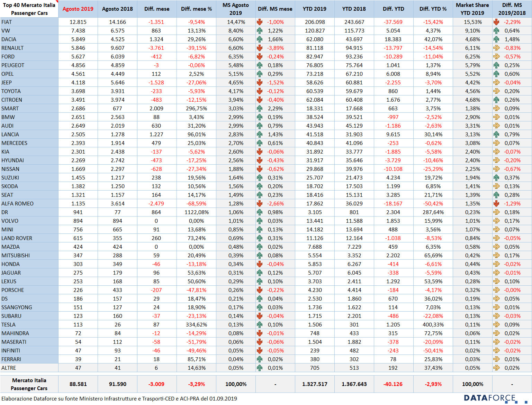The width and height of the screenshot is (532, 405).
Task: Click the red down arrow in RENAULT's Diff. MS mese cell
Action: (x=260, y=48)
